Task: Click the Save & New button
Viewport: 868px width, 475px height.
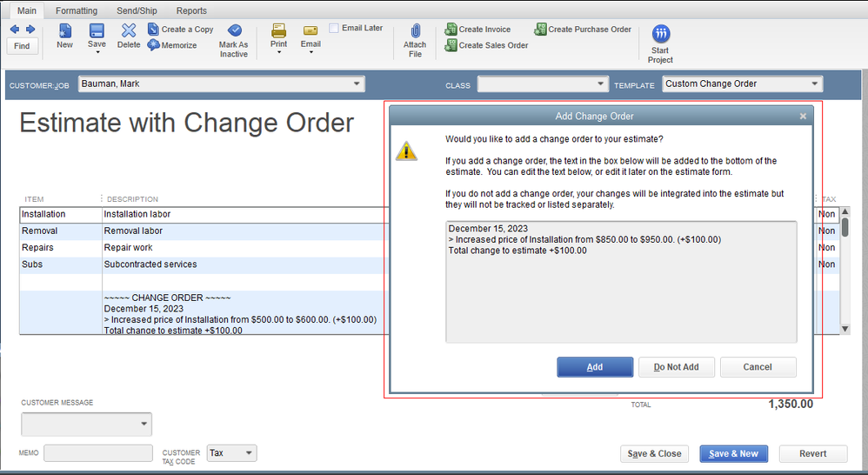Action: pos(733,453)
